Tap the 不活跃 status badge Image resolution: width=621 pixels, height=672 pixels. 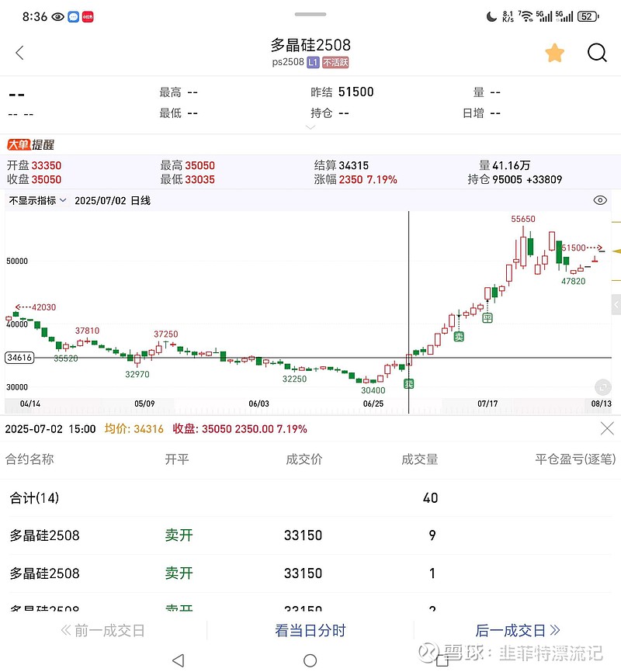(335, 63)
